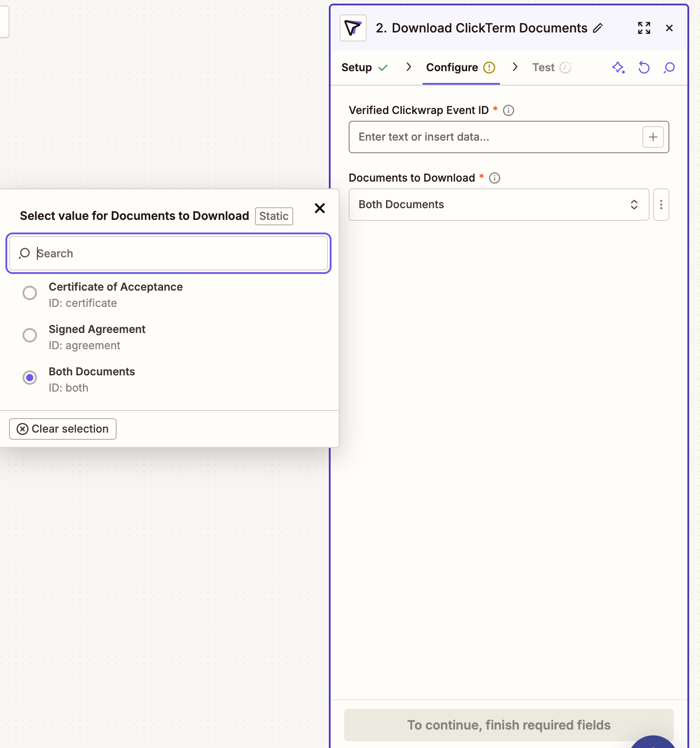
Task: Click the Configure warning status icon
Action: click(x=489, y=68)
